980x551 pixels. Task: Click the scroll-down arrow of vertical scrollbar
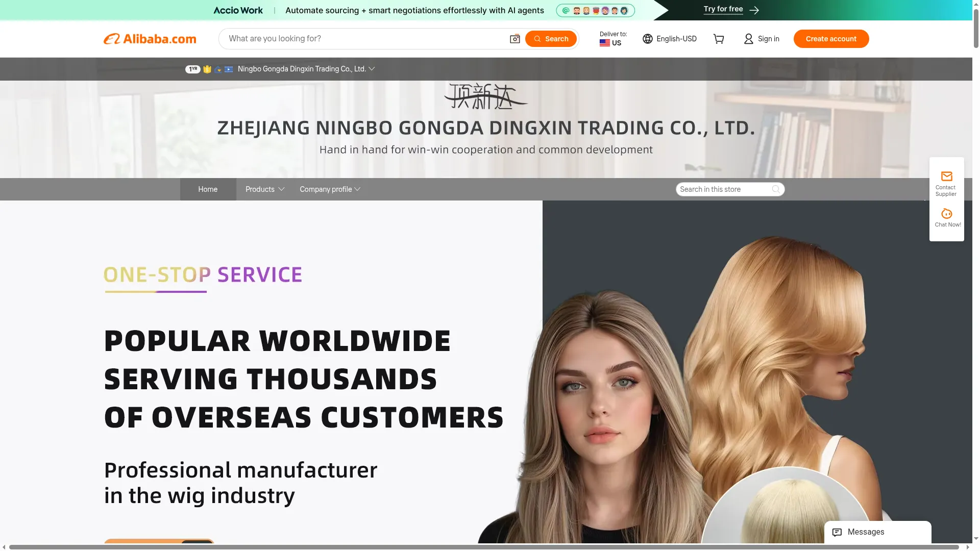point(976,538)
